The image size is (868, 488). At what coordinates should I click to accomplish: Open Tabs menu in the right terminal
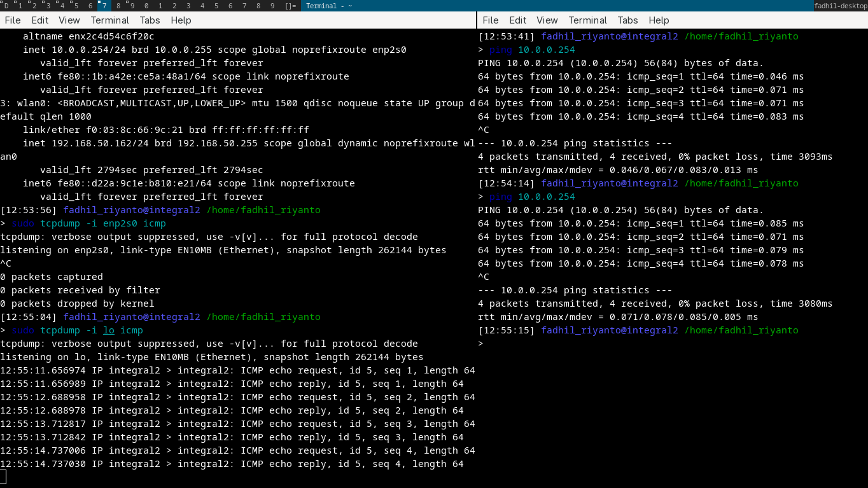coord(628,20)
